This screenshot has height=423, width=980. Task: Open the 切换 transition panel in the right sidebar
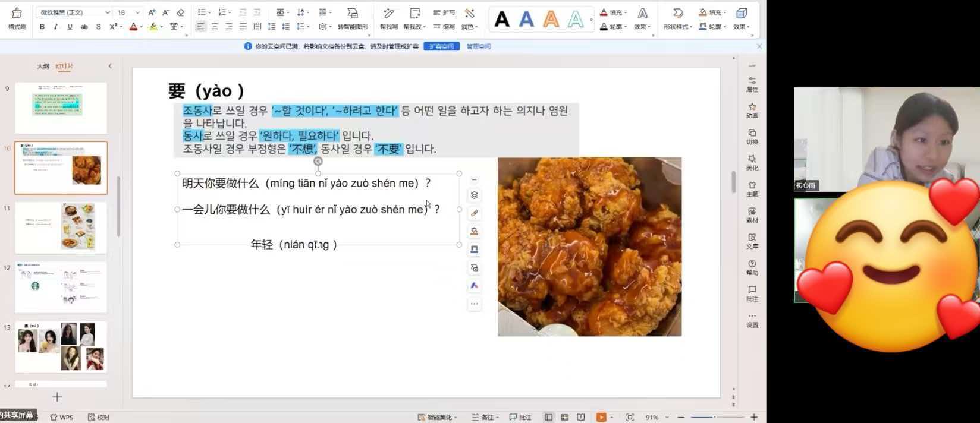[x=752, y=137]
